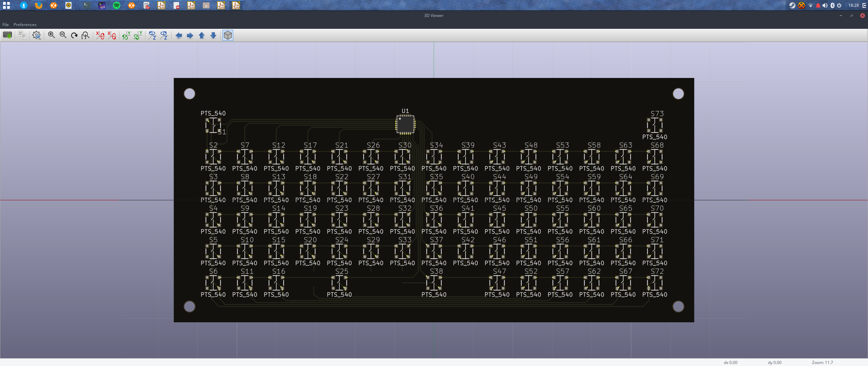This screenshot has width=868, height=366.
Task: Open the terminal from the top panel
Action: [x=87, y=5]
